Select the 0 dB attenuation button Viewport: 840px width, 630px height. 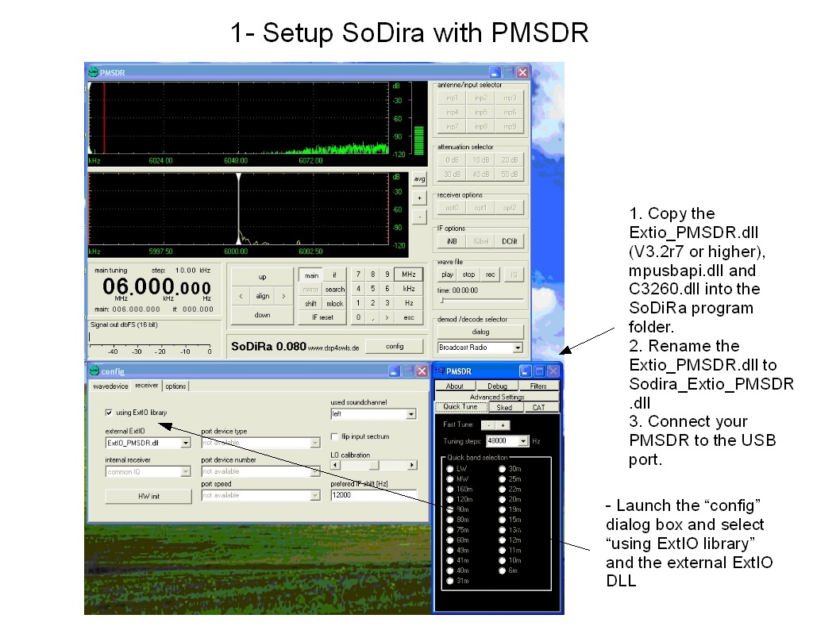[x=452, y=160]
